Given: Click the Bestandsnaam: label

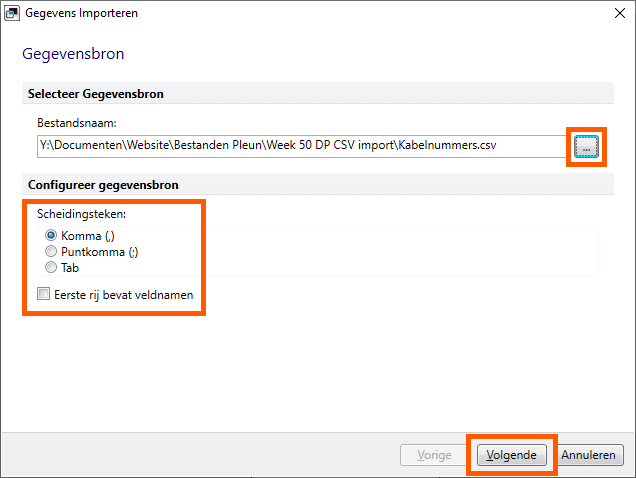Looking at the screenshot, I should point(77,123).
